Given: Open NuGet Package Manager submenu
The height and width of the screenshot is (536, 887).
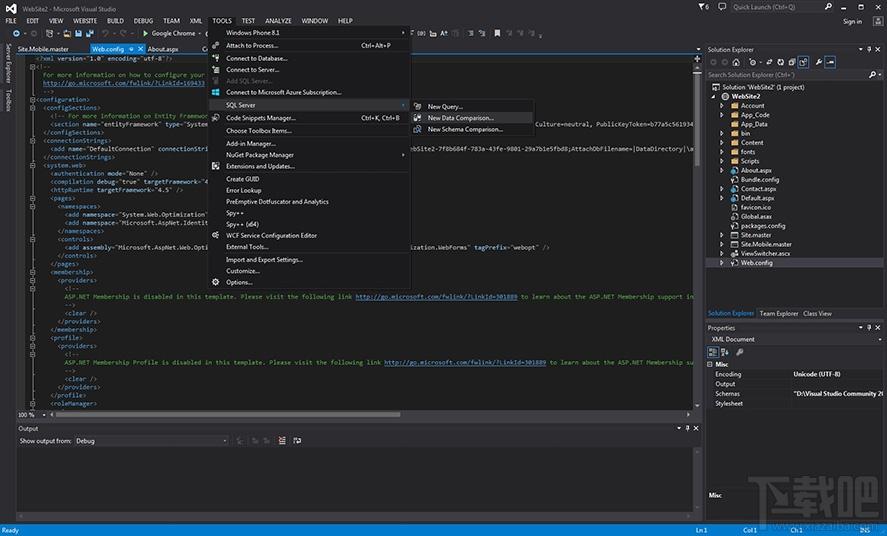Looking at the screenshot, I should (x=309, y=155).
